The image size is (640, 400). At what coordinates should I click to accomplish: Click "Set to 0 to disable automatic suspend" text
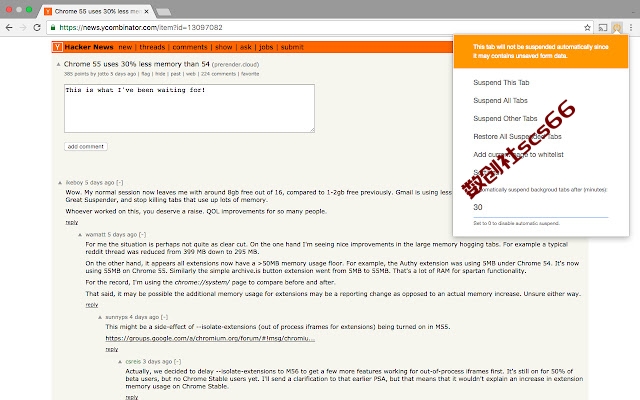pos(516,223)
